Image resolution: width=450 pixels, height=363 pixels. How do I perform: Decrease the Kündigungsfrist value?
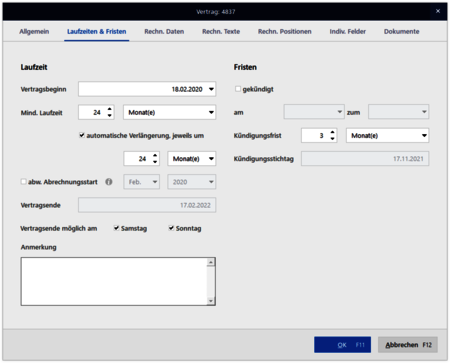click(332, 139)
